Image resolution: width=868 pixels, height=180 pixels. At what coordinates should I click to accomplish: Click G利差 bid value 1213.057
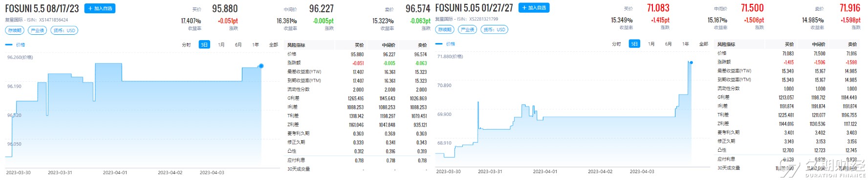tap(786, 98)
